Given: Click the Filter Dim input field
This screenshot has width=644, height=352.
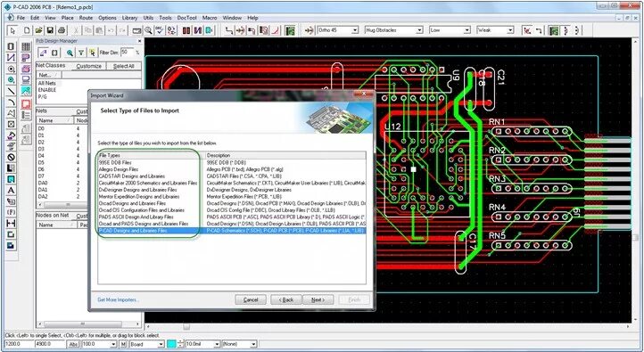Looking at the screenshot, I should point(127,53).
